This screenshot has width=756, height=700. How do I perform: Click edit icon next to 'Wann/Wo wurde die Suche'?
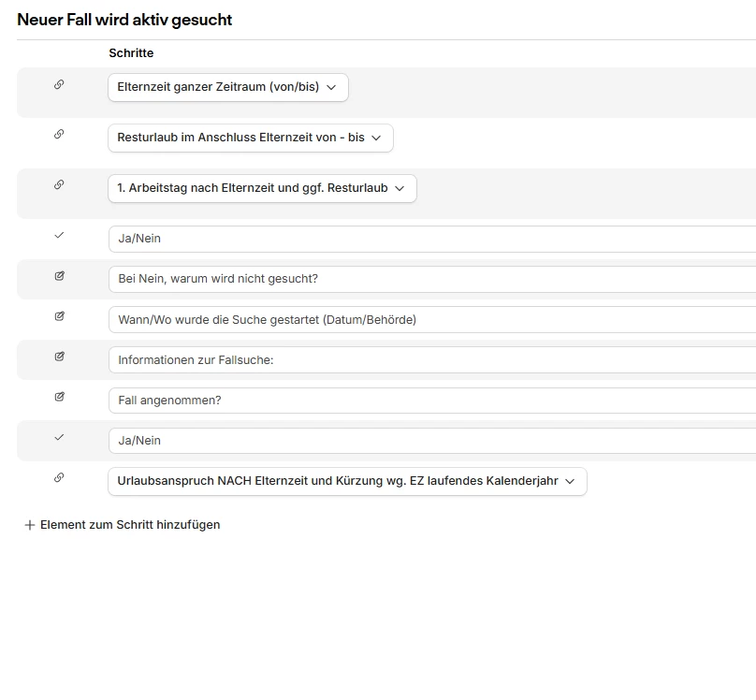(59, 316)
